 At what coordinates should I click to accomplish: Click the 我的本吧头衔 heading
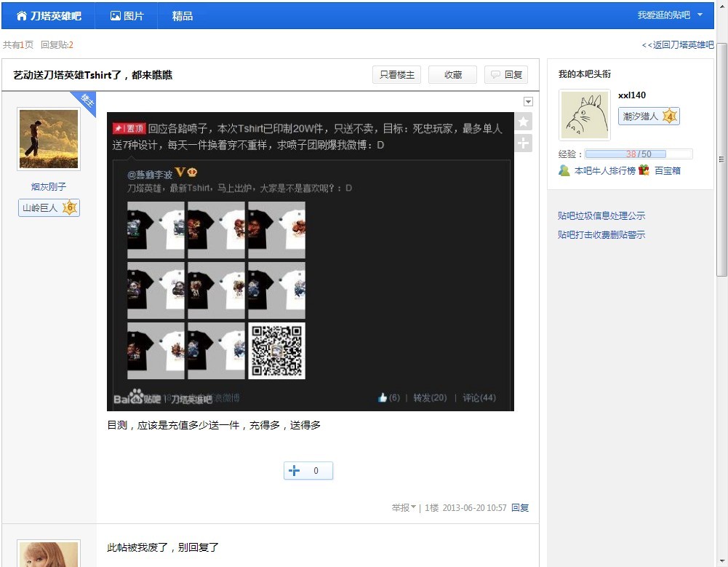click(x=585, y=74)
